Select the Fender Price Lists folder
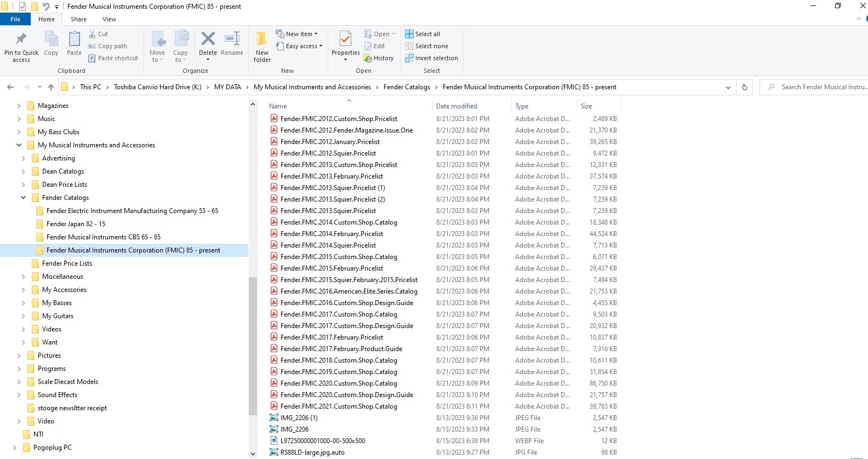Viewport: 868px width, 459px height. [67, 263]
